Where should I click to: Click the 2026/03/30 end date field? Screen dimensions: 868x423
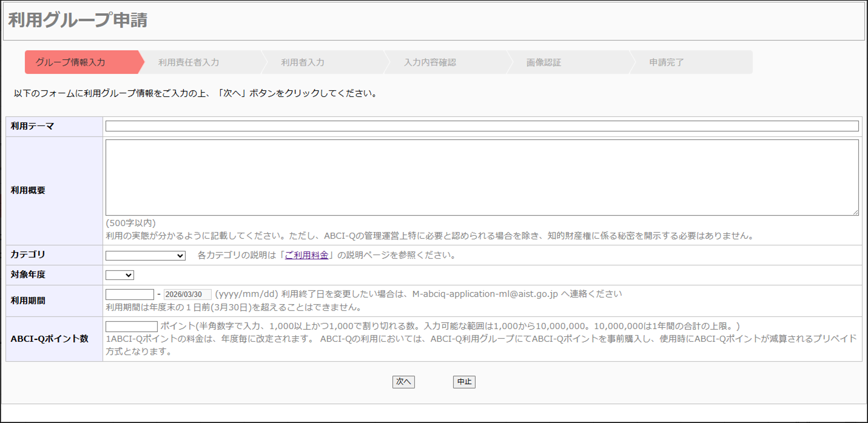187,295
